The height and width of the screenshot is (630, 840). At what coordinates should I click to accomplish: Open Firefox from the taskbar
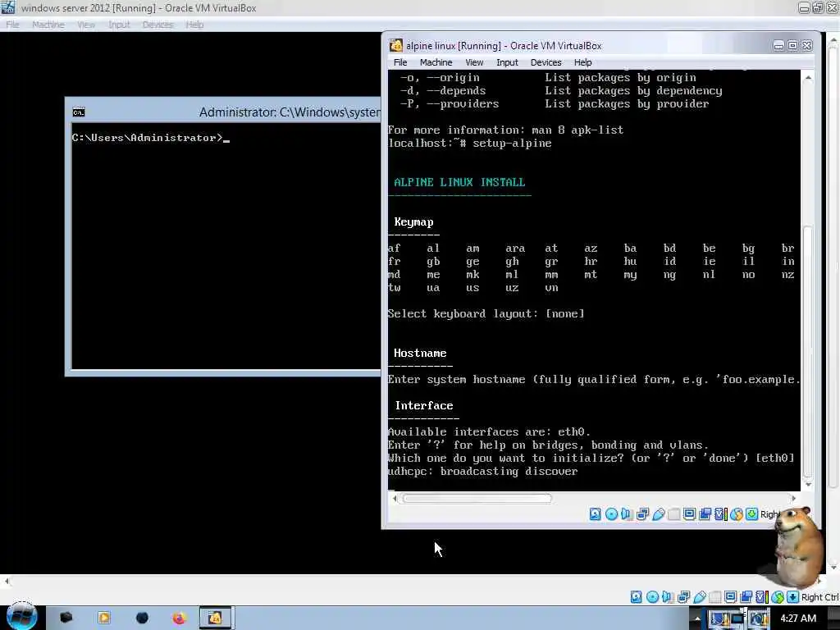178,619
